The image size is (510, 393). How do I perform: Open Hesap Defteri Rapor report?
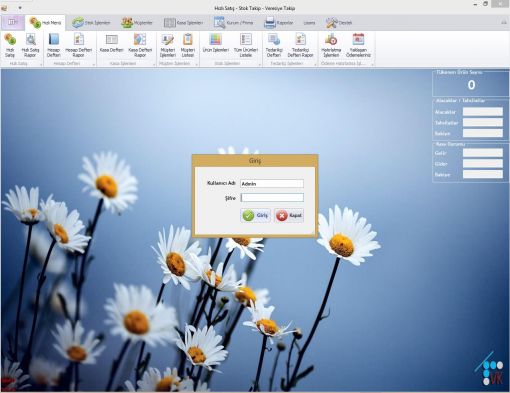pyautogui.click(x=78, y=45)
